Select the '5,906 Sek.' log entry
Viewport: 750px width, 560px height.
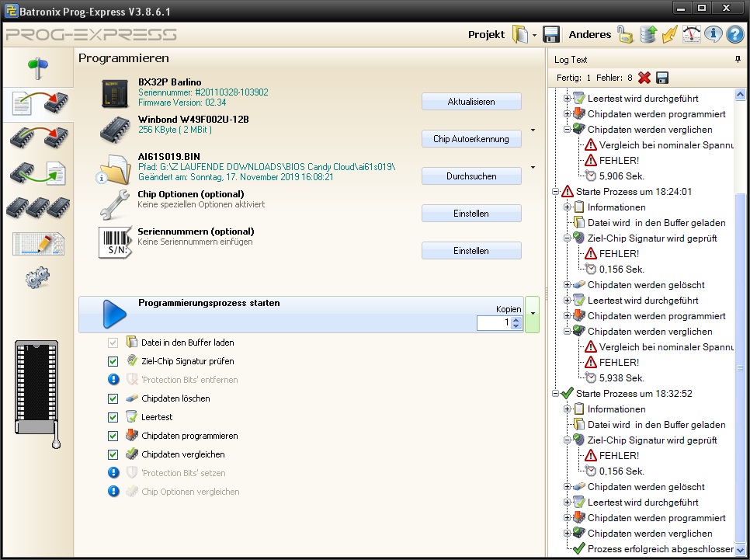click(x=621, y=176)
